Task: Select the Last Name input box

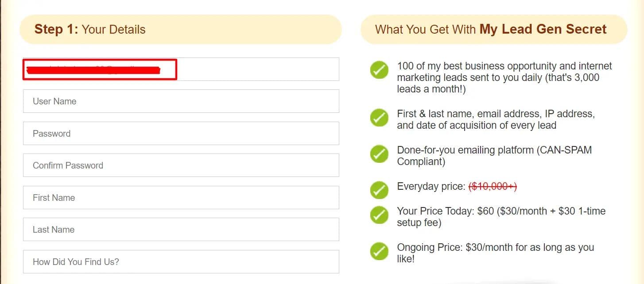Action: tap(181, 230)
